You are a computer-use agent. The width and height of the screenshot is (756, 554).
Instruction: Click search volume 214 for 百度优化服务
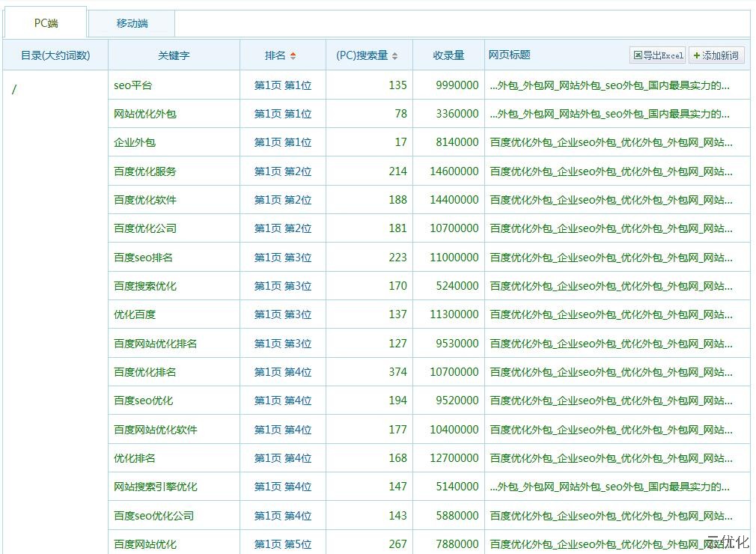coord(397,171)
